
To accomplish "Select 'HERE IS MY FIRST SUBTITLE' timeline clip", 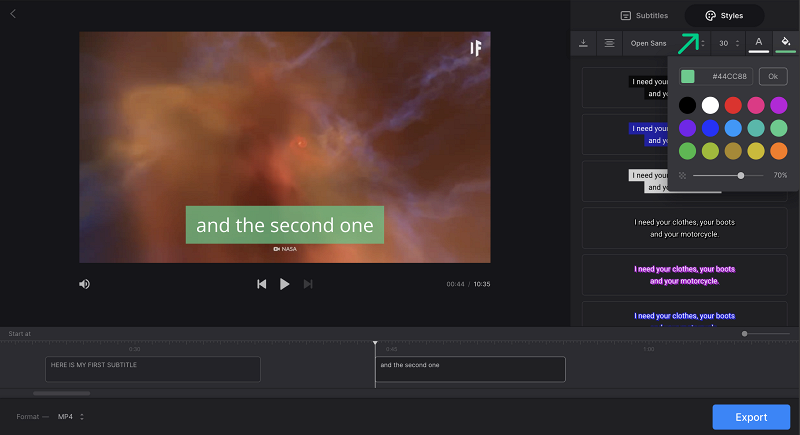I will tap(153, 369).
